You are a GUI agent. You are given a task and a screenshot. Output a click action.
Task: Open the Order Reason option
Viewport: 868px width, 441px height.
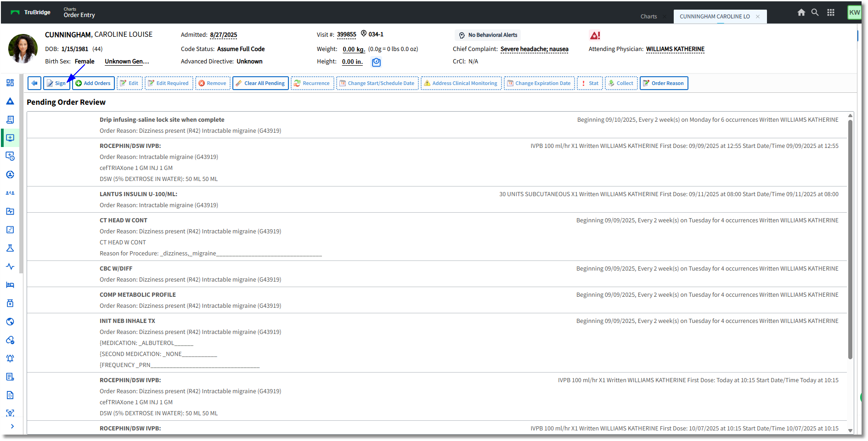click(664, 83)
